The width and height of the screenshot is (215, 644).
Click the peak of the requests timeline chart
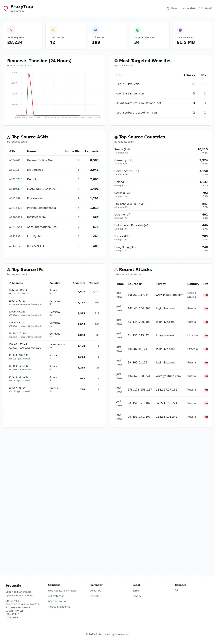click(x=29, y=73)
